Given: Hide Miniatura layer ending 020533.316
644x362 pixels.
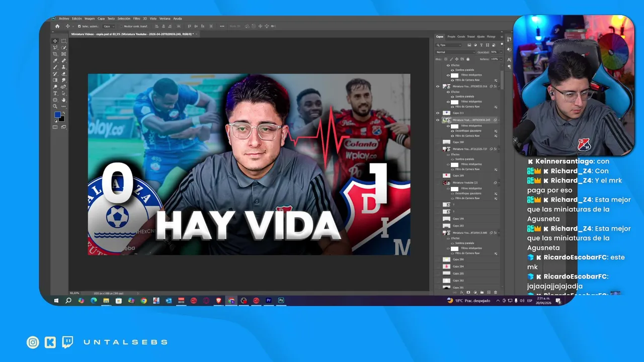Looking at the screenshot, I should 438,86.
